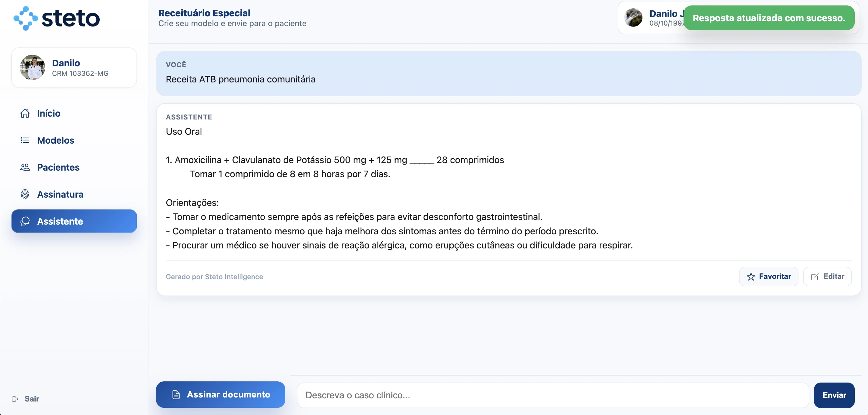Click the pencil edit icon in Editar
The image size is (868, 415).
pos(815,277)
